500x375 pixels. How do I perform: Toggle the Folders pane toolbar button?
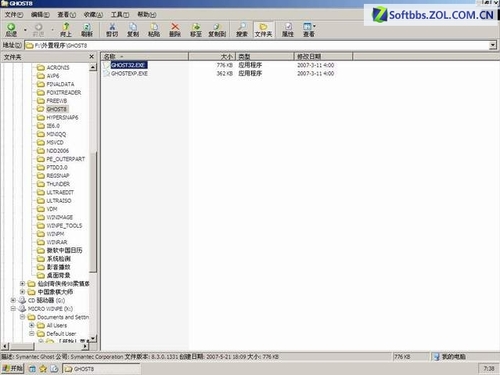point(263,30)
